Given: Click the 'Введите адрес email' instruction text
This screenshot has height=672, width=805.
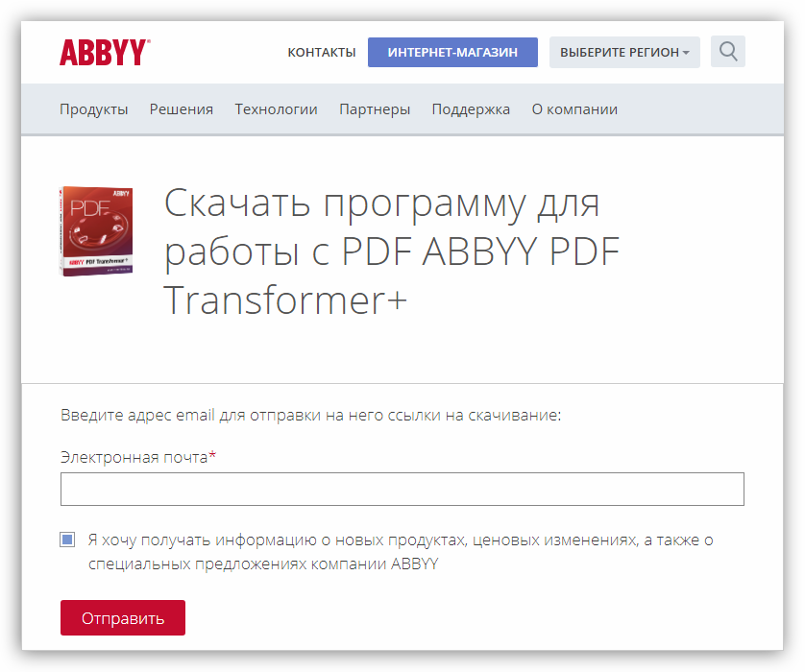Looking at the screenshot, I should click(310, 416).
